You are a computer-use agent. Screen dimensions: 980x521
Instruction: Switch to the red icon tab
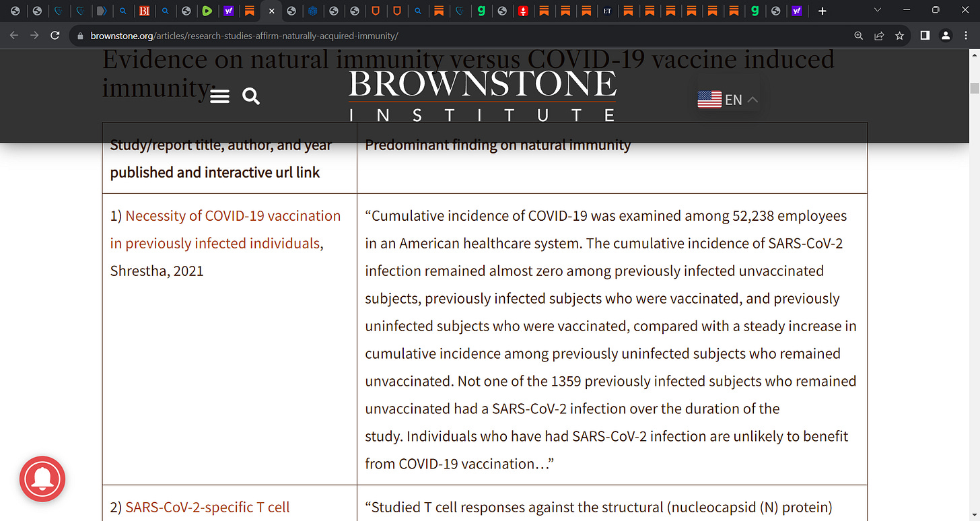coord(523,11)
